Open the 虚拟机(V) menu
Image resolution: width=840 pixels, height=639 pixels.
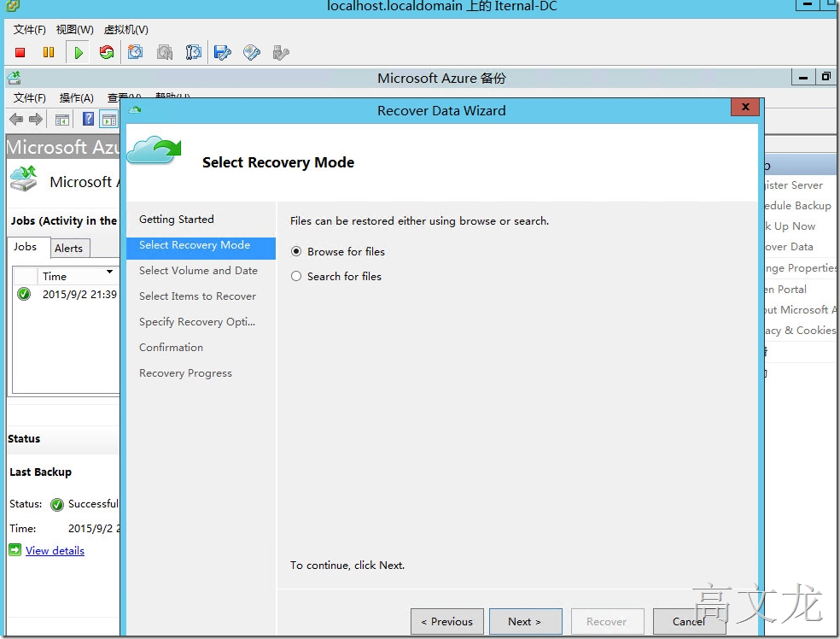[125, 30]
